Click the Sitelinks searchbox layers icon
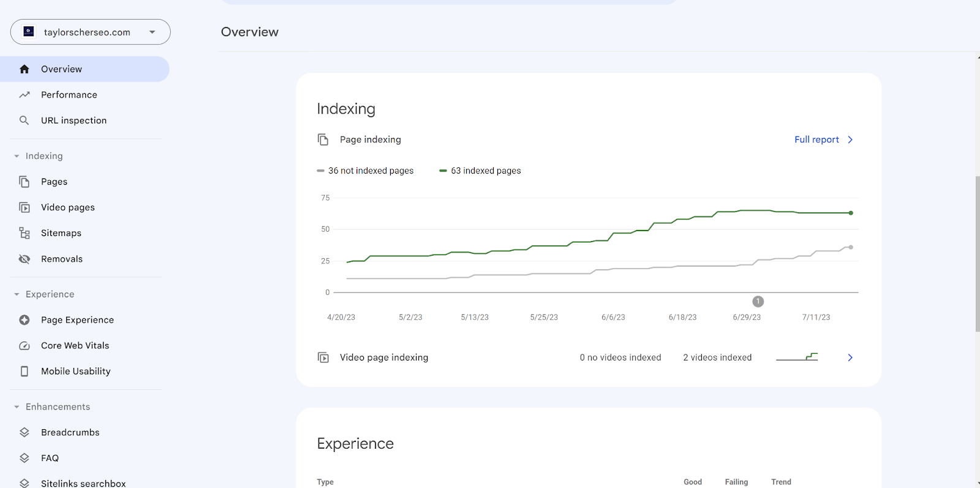Image resolution: width=980 pixels, height=488 pixels. click(24, 483)
